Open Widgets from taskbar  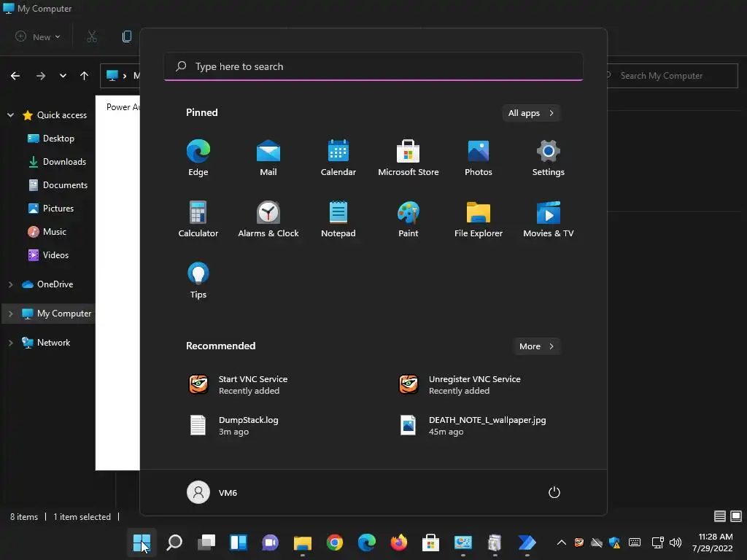[x=239, y=542]
